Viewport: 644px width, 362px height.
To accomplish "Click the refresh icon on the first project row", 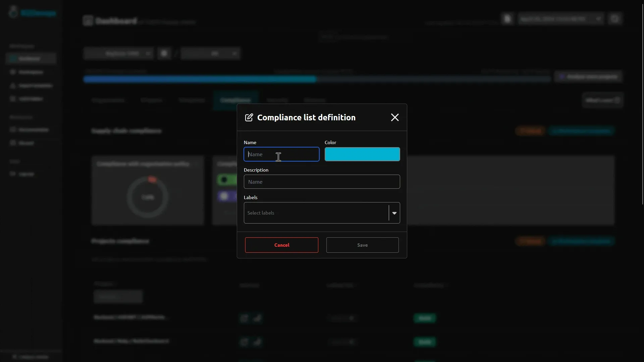I will click(x=244, y=318).
